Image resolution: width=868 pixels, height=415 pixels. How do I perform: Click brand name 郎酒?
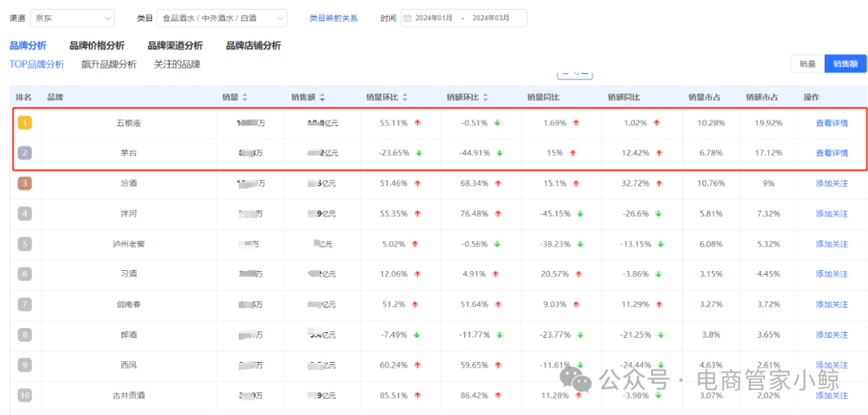click(x=129, y=335)
